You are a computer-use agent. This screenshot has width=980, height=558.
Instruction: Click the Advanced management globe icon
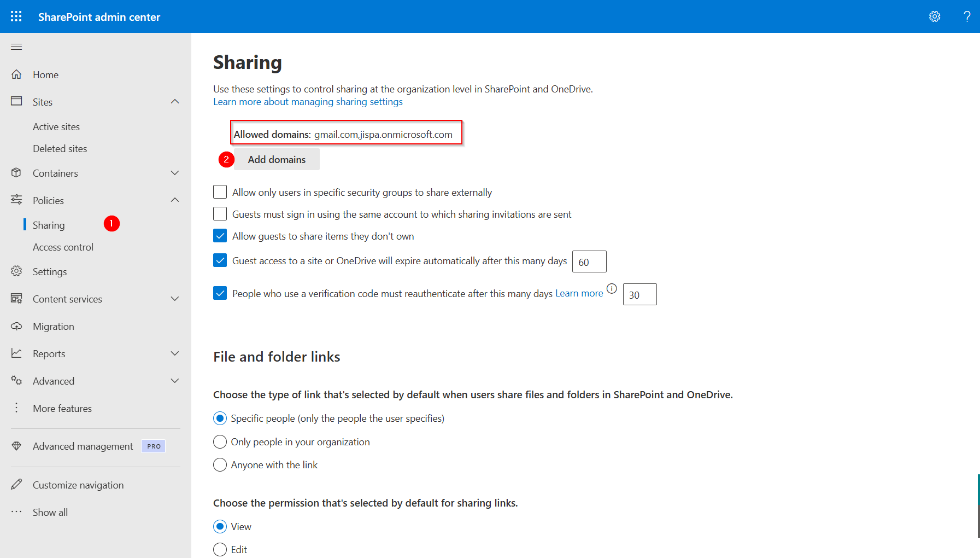coord(17,446)
